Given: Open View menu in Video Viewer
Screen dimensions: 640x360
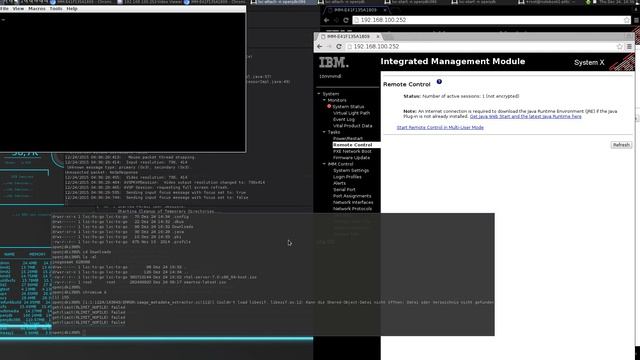Looking at the screenshot, I should point(18,9).
